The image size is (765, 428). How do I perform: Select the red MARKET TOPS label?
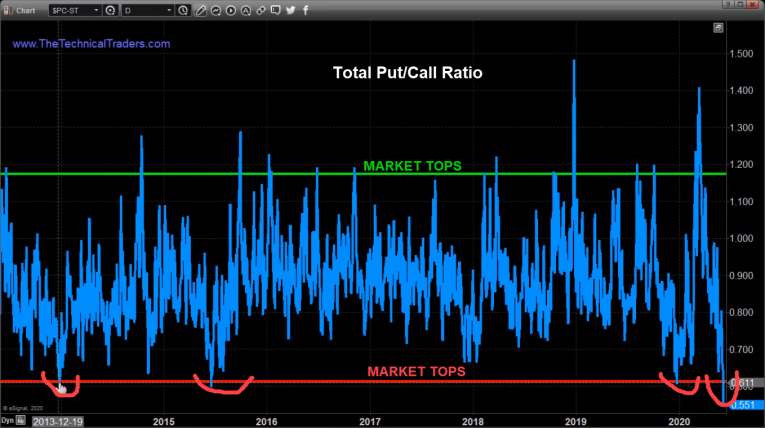pyautogui.click(x=415, y=371)
